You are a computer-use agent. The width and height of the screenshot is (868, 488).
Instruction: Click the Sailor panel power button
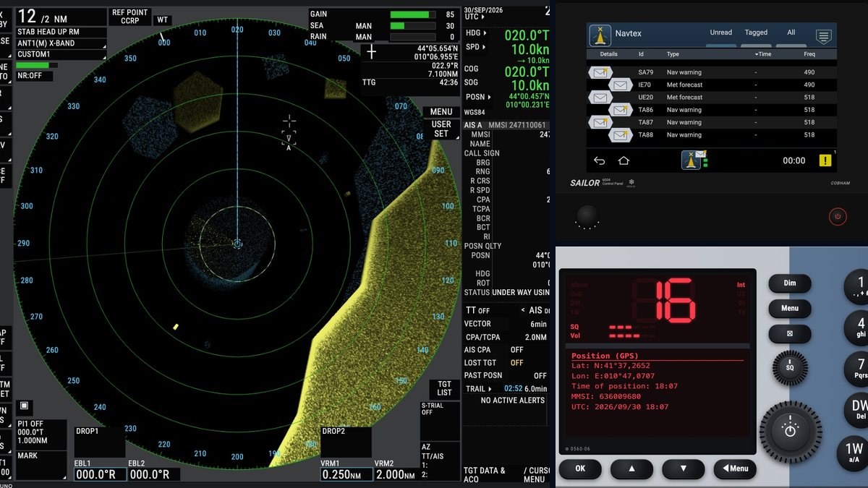pyautogui.click(x=838, y=216)
